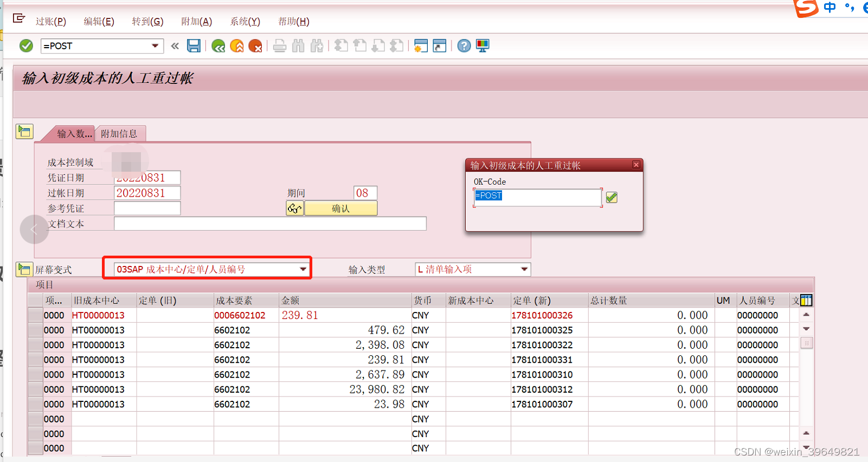Click the green Back arrow icon
This screenshot has width=868, height=462.
click(218, 46)
